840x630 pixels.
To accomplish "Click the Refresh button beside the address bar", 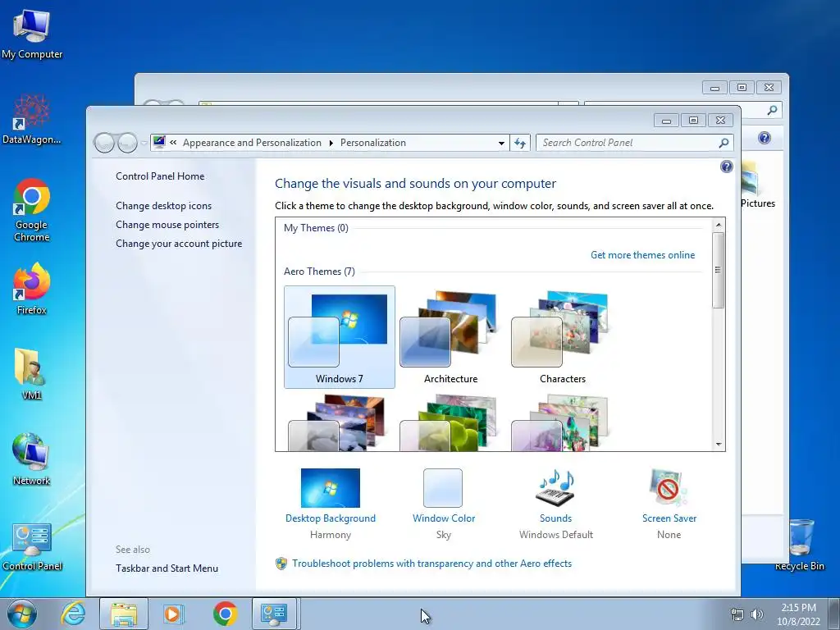I will pyautogui.click(x=519, y=143).
